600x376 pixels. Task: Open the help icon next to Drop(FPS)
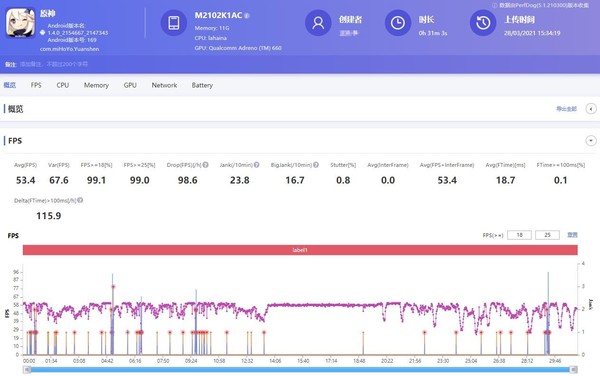[205, 165]
